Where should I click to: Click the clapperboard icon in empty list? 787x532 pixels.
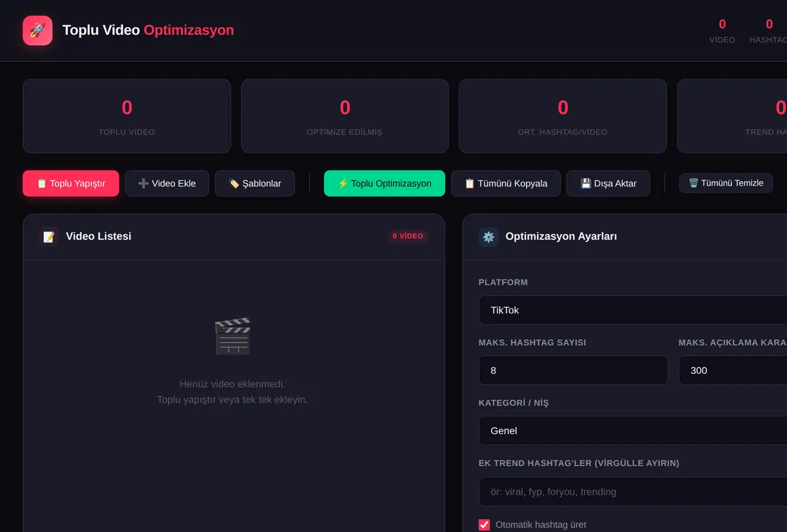(233, 337)
